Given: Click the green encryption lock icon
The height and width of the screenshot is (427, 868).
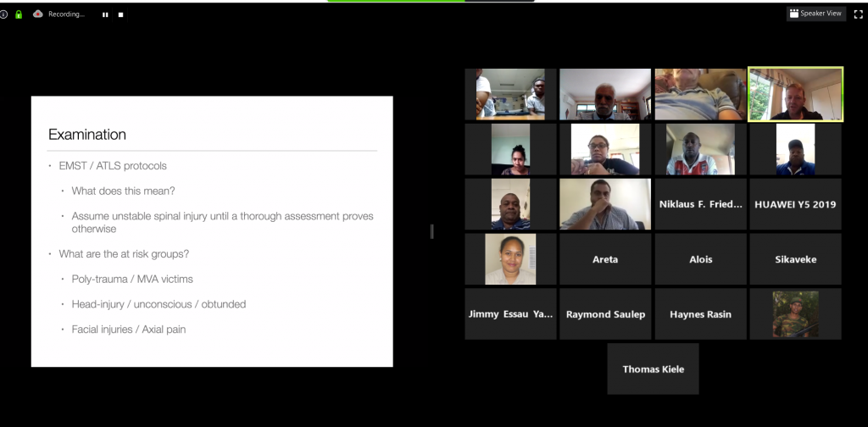Looking at the screenshot, I should (19, 14).
